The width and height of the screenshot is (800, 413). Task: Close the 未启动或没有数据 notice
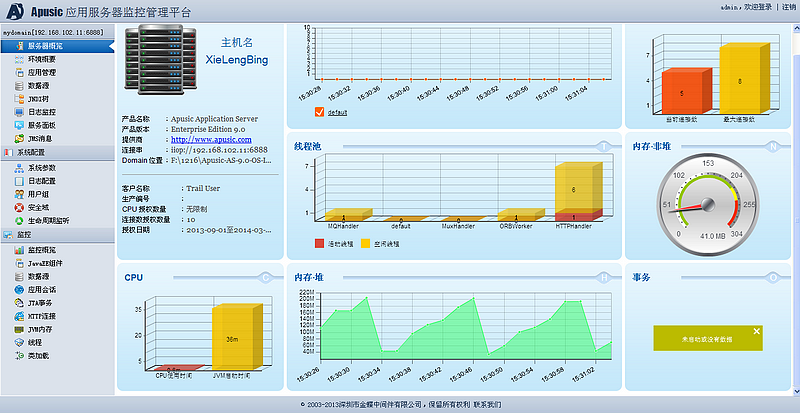(757, 332)
